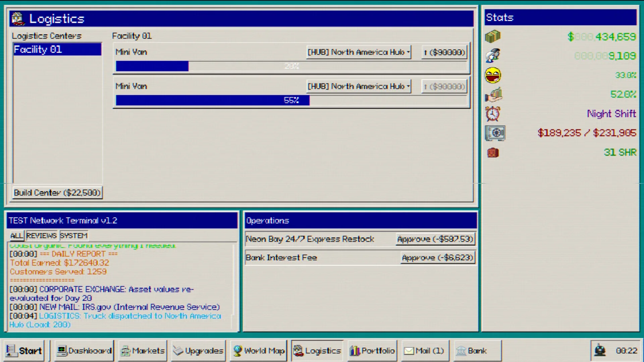The image size is (644, 362).
Task: Open Mail (1) from the taskbar
Action: [x=425, y=351]
